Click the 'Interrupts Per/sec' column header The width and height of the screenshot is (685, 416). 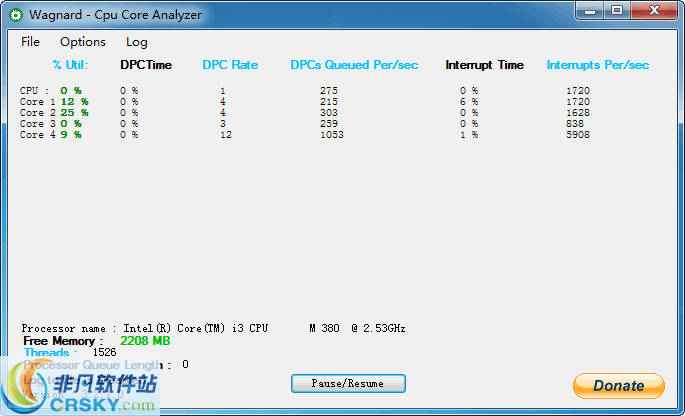(x=598, y=65)
